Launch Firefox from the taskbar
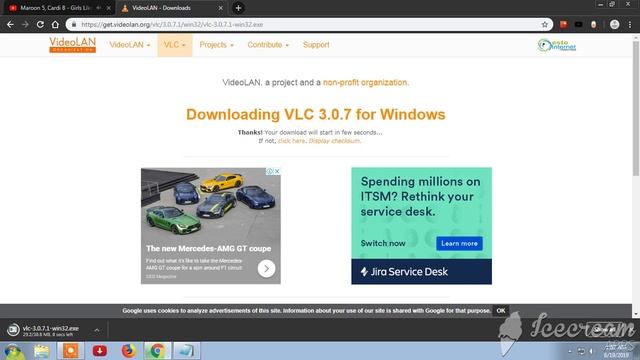The image size is (640, 360). [129, 351]
